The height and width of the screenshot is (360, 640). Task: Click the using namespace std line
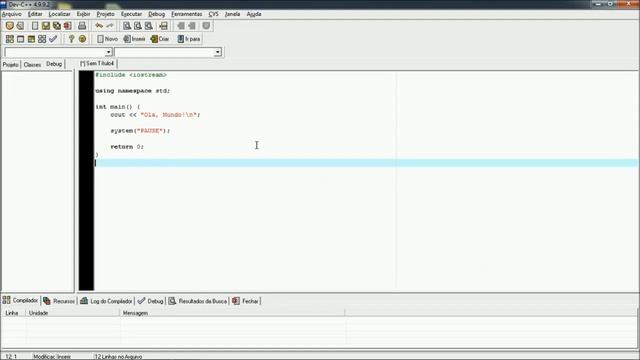[133, 91]
